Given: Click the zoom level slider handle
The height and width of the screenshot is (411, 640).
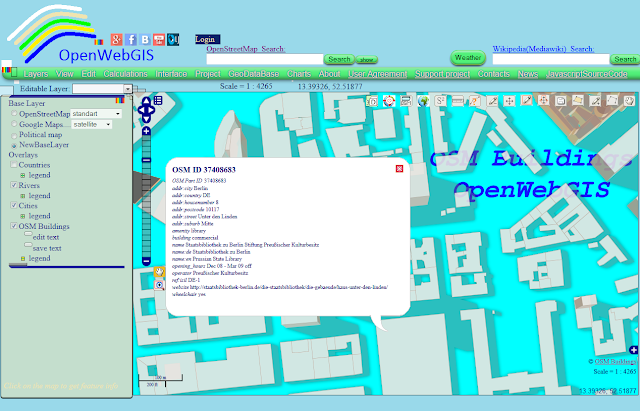Looking at the screenshot, I should click(x=147, y=160).
